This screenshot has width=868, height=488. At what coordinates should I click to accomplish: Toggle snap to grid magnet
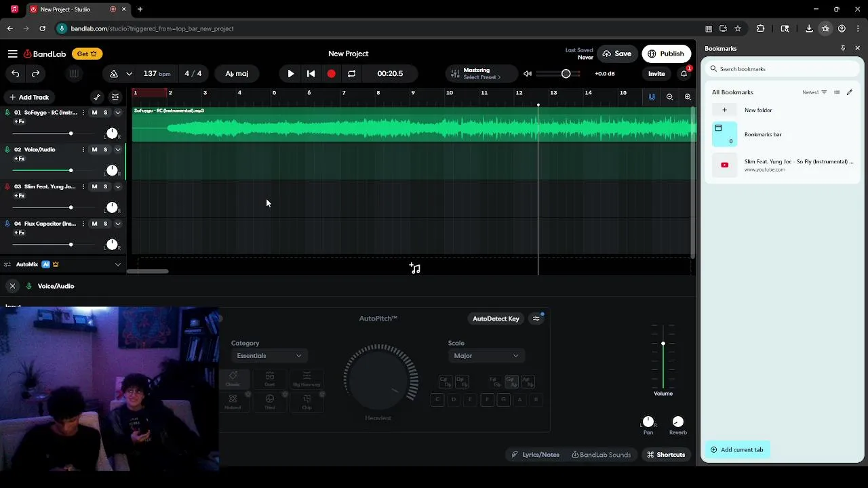[652, 97]
